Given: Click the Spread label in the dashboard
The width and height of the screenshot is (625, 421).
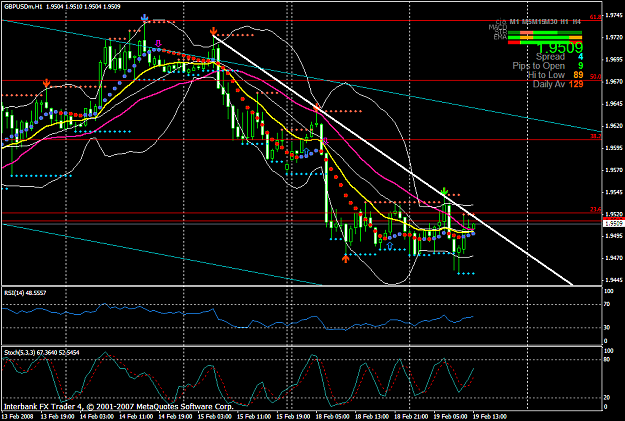Looking at the screenshot, I should pos(550,57).
